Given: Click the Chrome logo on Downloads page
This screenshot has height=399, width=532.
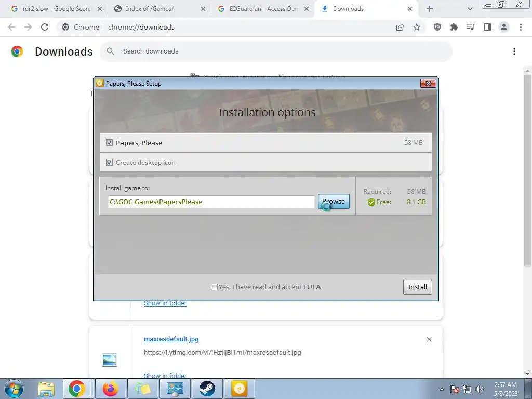Looking at the screenshot, I should tap(17, 51).
